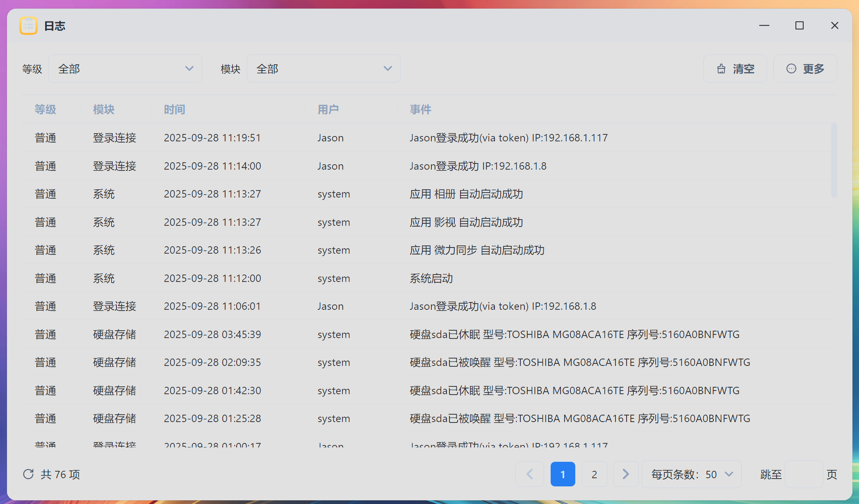Click the ellipsis icon on the more button
859x504 pixels.
791,69
